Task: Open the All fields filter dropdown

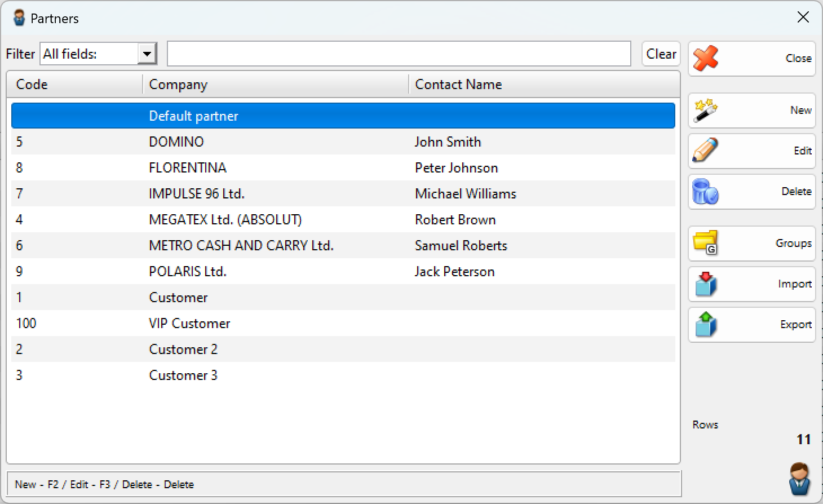Action: pyautogui.click(x=147, y=54)
